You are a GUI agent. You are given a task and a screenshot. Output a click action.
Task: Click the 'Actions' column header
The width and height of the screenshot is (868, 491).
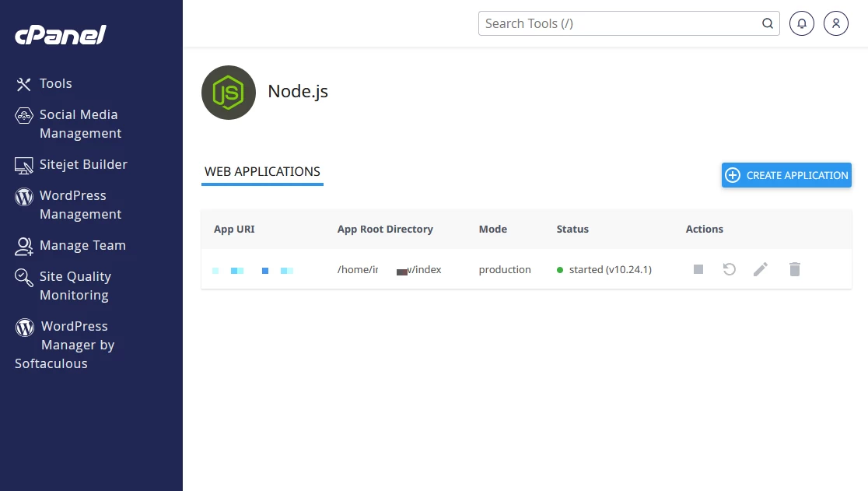704,230
